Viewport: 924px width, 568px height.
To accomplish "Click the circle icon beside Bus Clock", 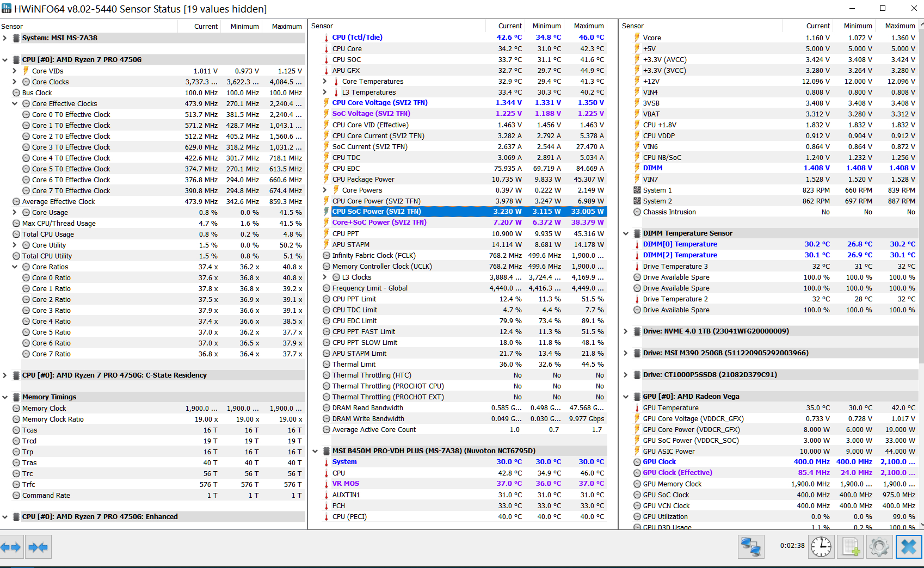I will point(16,93).
